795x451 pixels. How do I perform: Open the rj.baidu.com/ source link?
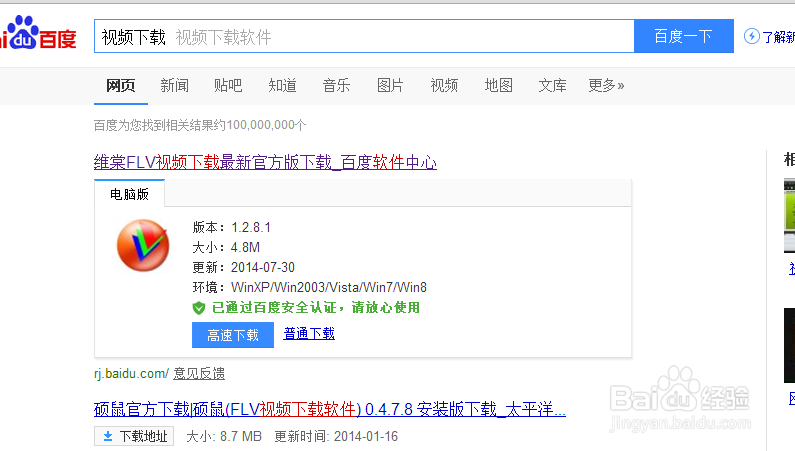(131, 374)
